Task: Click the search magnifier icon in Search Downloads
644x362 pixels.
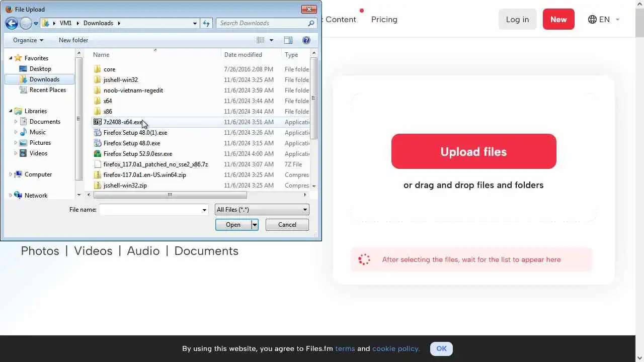Action: pyautogui.click(x=311, y=23)
